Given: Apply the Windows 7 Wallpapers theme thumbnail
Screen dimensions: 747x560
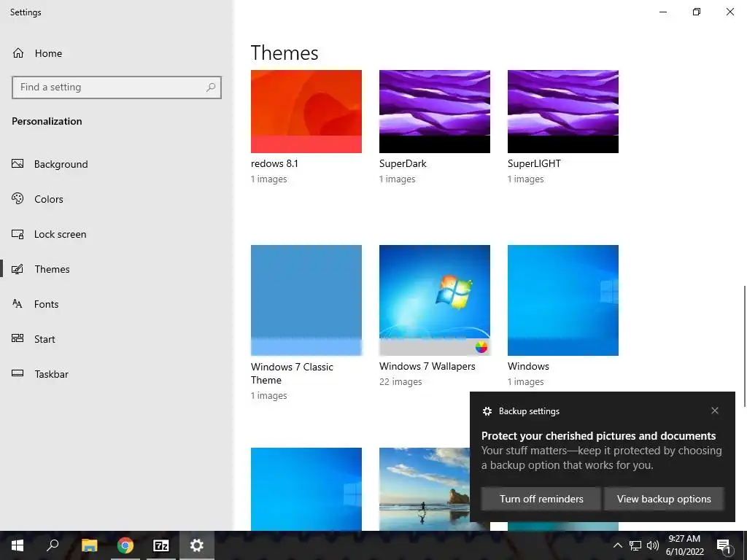Looking at the screenshot, I should click(x=435, y=300).
